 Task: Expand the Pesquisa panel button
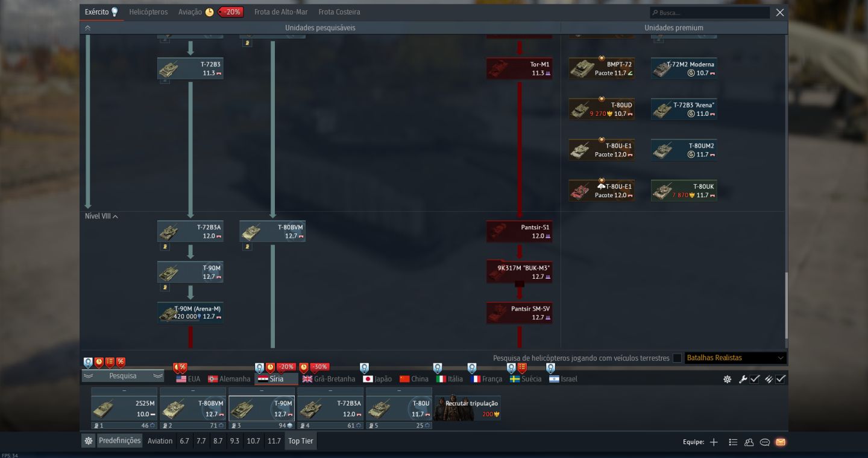tap(123, 376)
